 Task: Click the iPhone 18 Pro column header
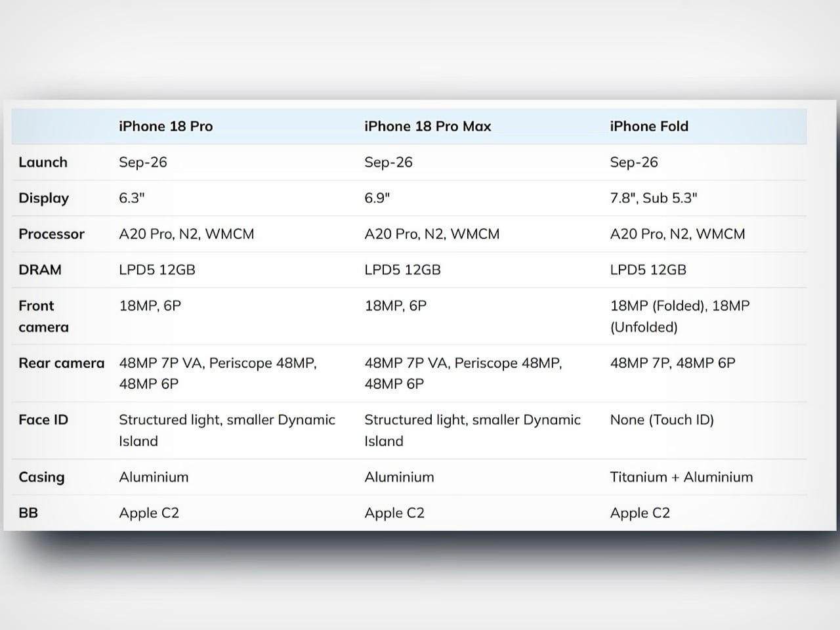coord(165,126)
